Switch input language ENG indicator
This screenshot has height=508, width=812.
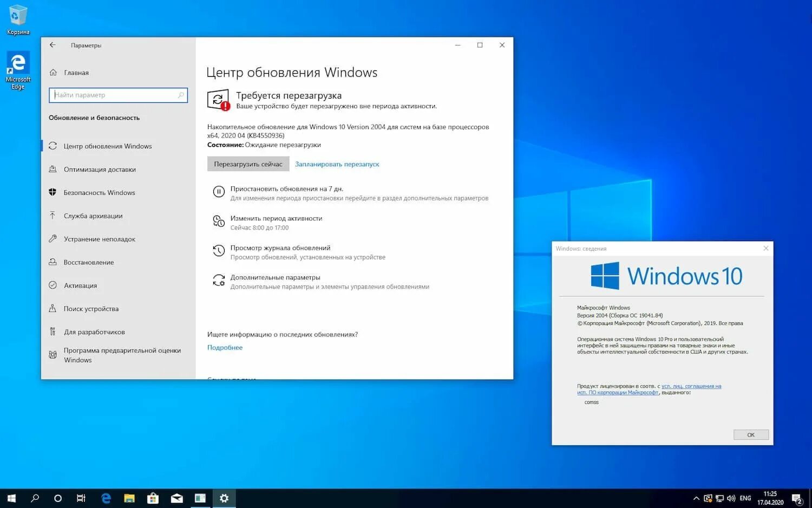[x=745, y=498]
